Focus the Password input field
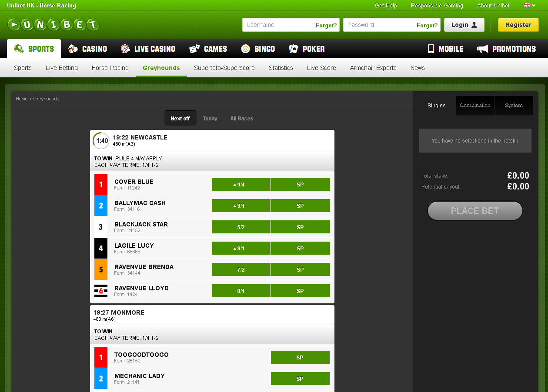This screenshot has height=392, width=548. point(392,25)
